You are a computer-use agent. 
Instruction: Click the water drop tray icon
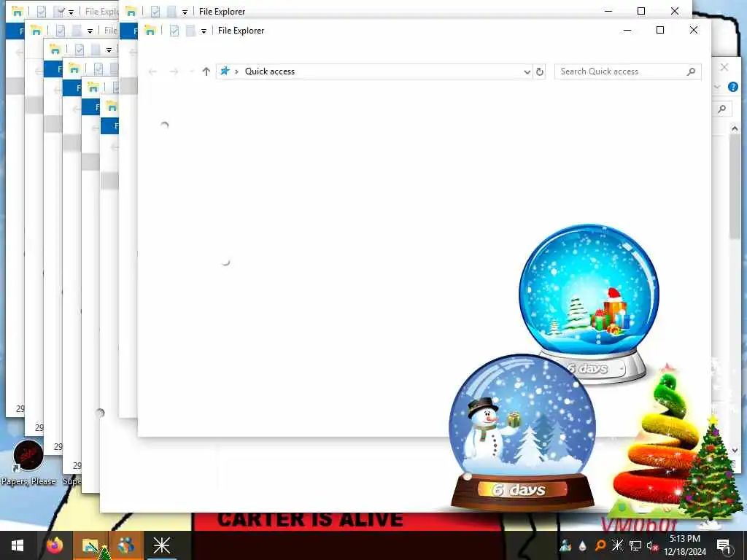coord(583,546)
